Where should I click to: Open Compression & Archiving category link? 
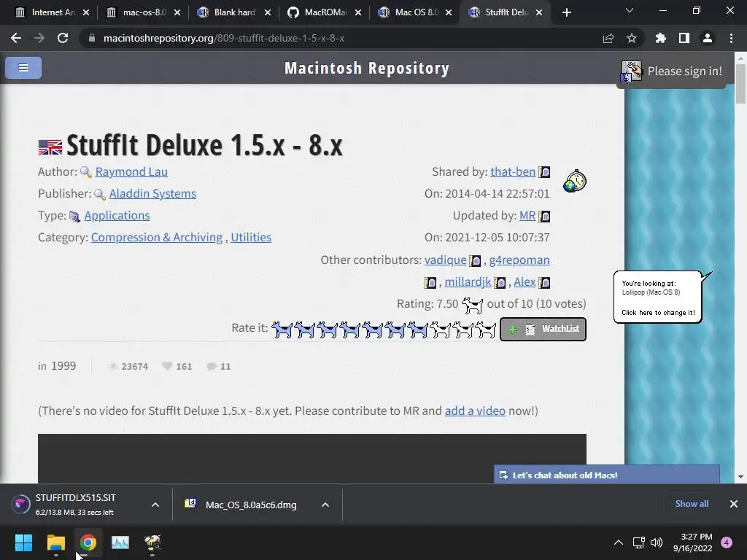(157, 238)
